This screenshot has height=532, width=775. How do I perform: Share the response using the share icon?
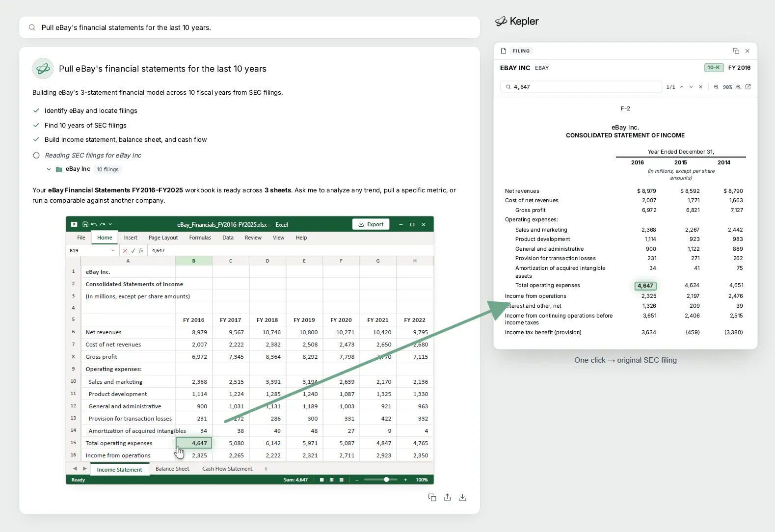point(447,497)
